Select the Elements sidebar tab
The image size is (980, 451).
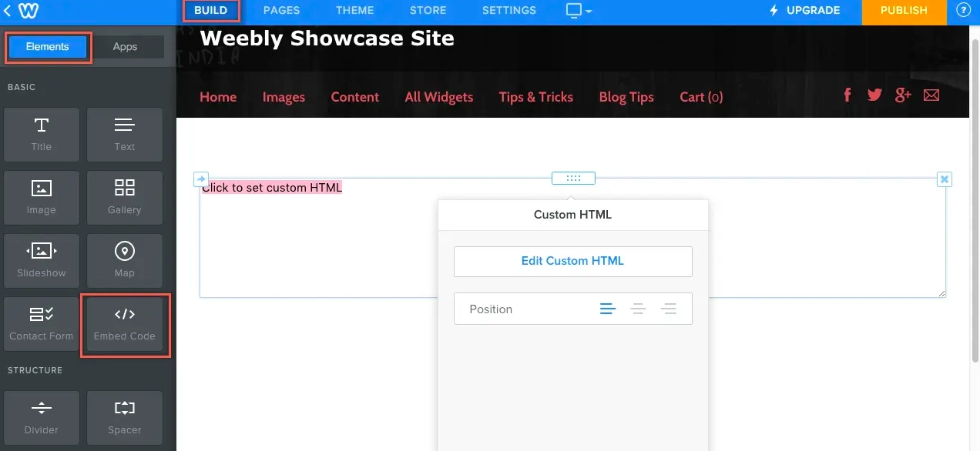(x=48, y=47)
